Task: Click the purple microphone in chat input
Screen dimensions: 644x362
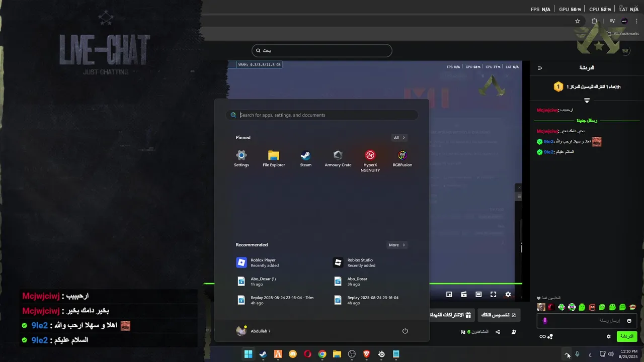Action: click(544, 321)
